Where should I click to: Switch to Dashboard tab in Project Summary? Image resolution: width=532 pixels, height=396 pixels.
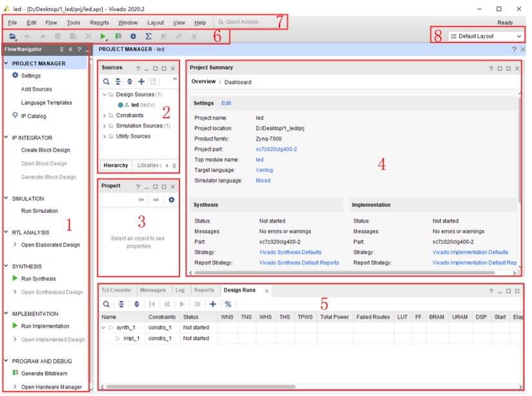238,82
